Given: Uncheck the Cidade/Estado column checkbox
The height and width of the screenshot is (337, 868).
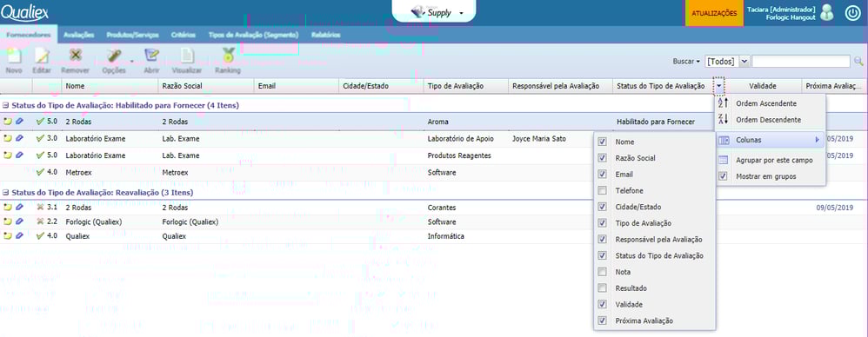Looking at the screenshot, I should [x=602, y=208].
